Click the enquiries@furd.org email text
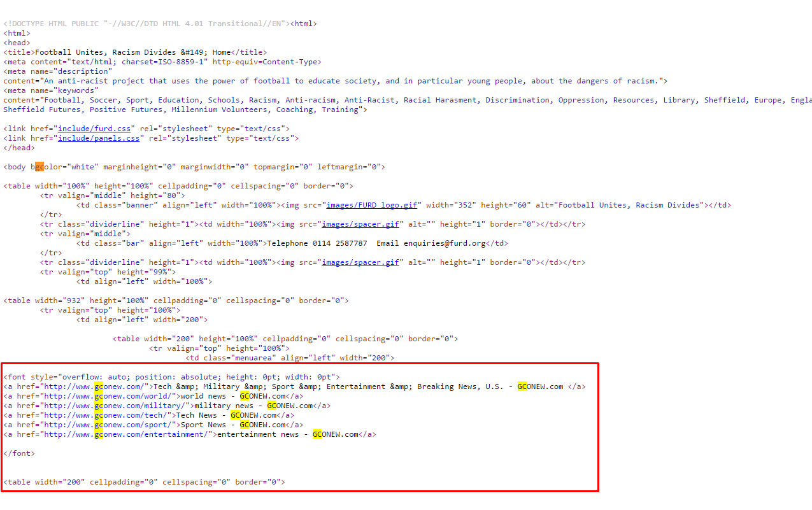Viewport: 812px width, 510px height. click(445, 243)
